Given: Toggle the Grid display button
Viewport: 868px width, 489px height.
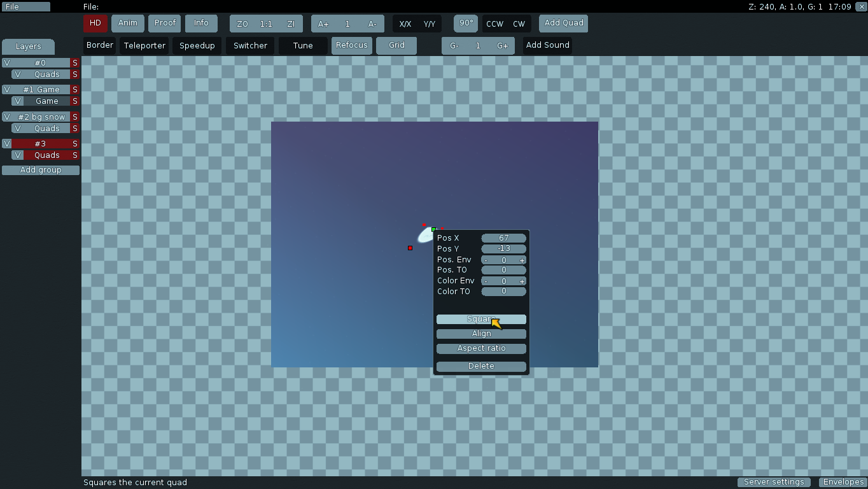Looking at the screenshot, I should coord(396,46).
